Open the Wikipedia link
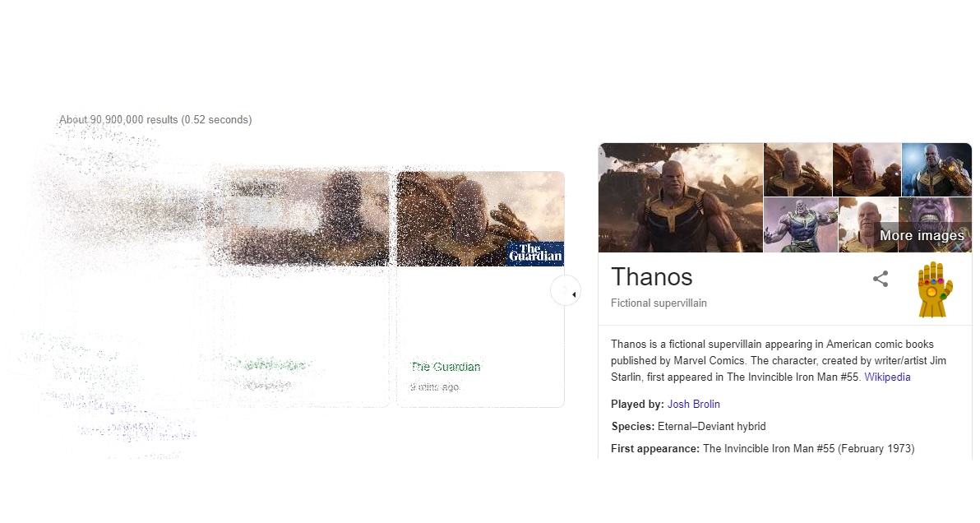This screenshot has width=980, height=523. (x=887, y=377)
